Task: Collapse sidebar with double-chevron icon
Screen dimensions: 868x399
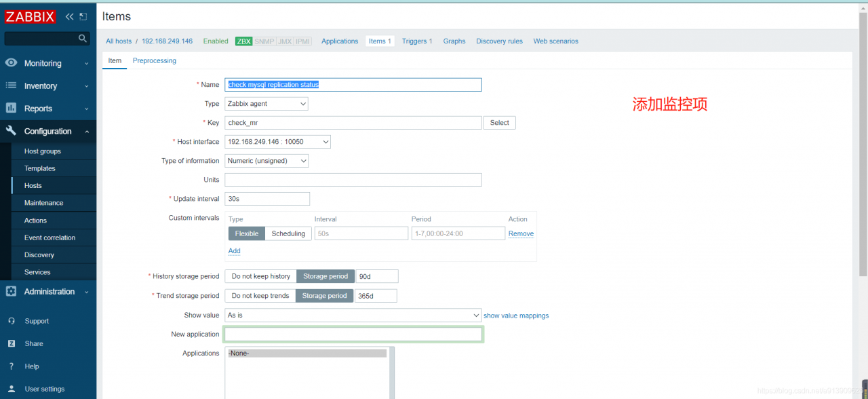Action: pos(69,16)
